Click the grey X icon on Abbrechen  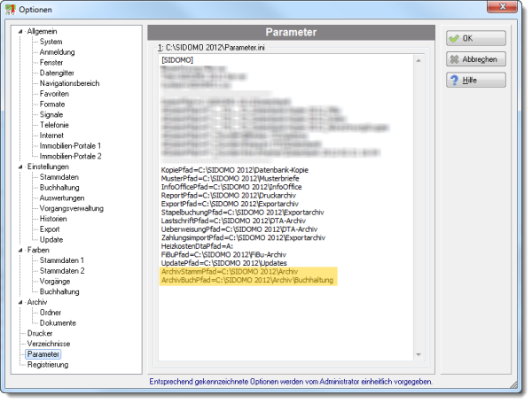click(454, 59)
